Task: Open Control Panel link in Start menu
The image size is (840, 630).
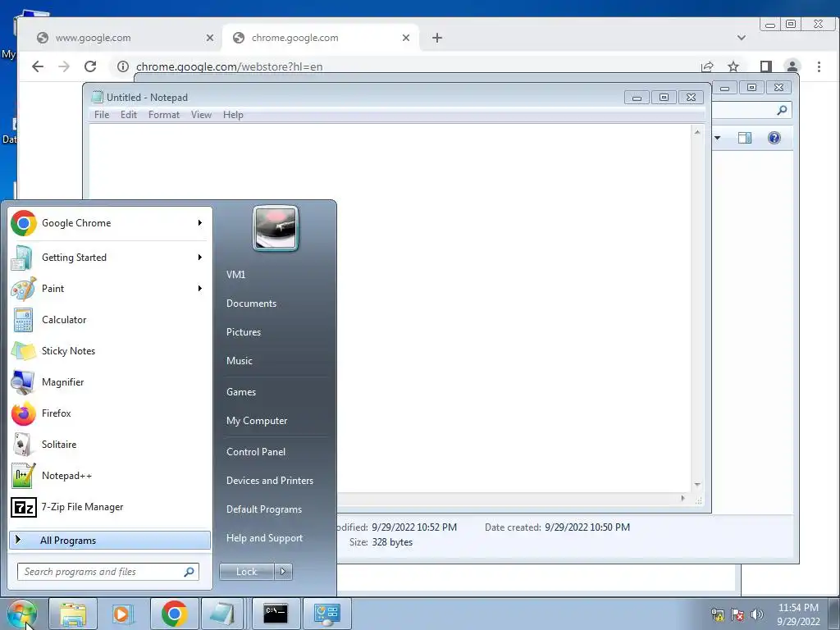Action: [x=256, y=452]
